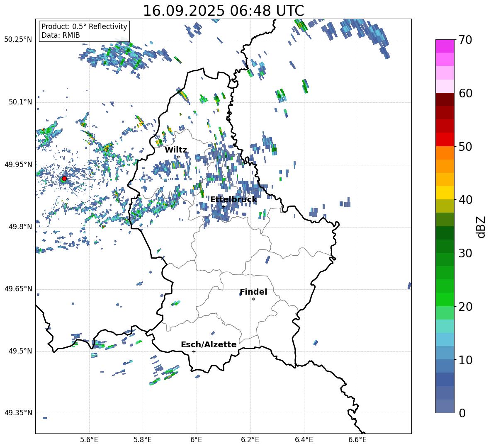Click the colorbar tick value 10
Viewport: 491px width, 448px height.
466,360
